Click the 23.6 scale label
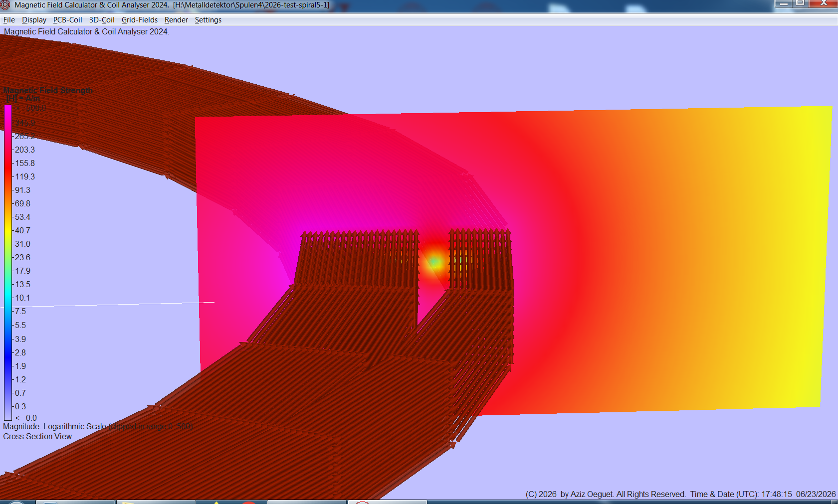Screen dimensions: 838x504 [x=22, y=257]
